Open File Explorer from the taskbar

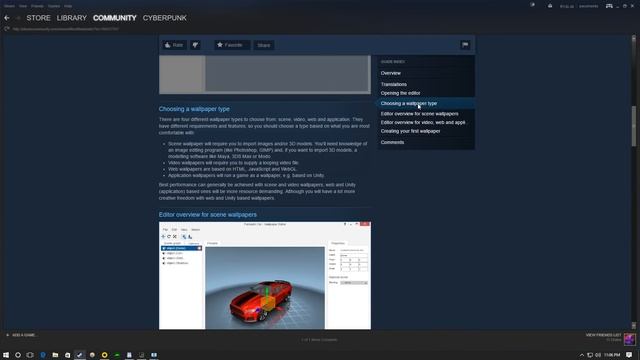[55, 355]
